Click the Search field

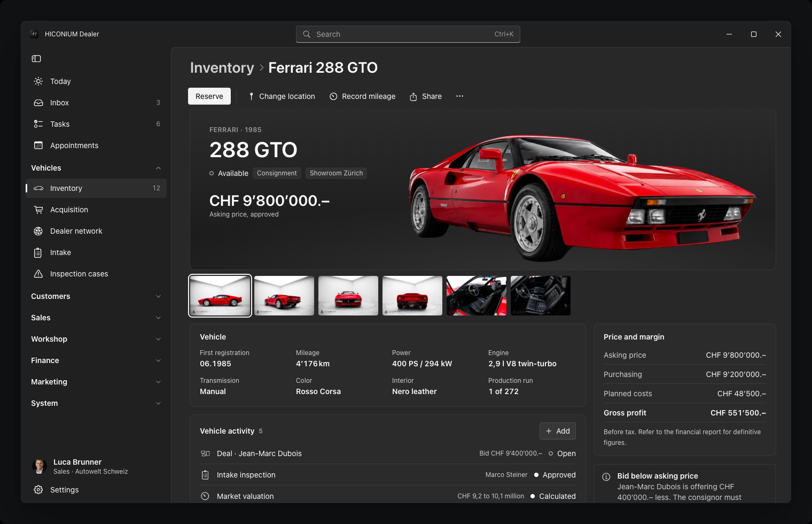click(408, 34)
